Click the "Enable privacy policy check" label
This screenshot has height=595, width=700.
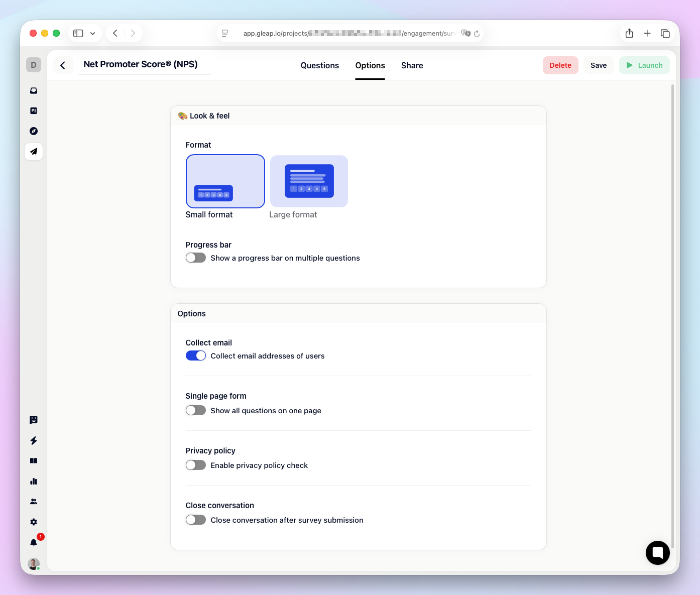pos(259,465)
